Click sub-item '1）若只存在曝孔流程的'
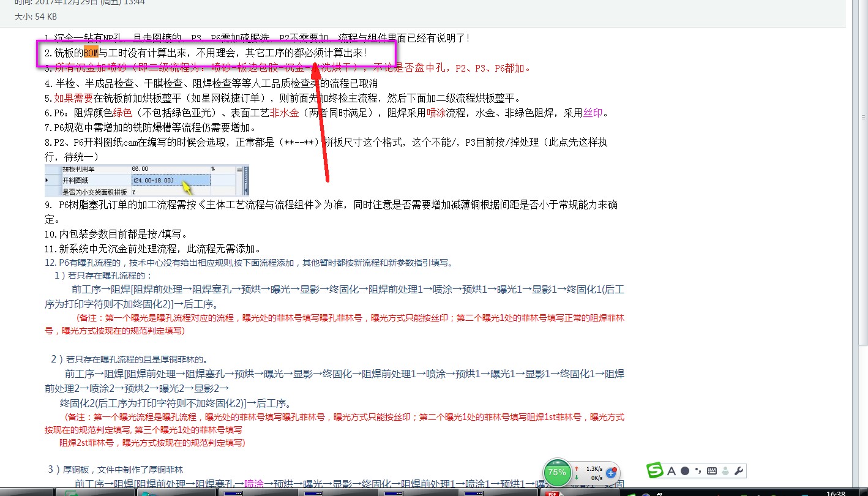The height and width of the screenshot is (496, 868). [x=103, y=276]
